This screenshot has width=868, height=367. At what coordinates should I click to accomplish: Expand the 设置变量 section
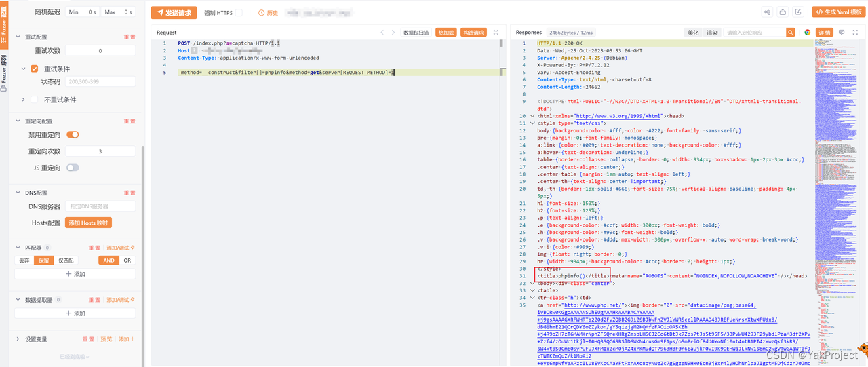point(18,339)
